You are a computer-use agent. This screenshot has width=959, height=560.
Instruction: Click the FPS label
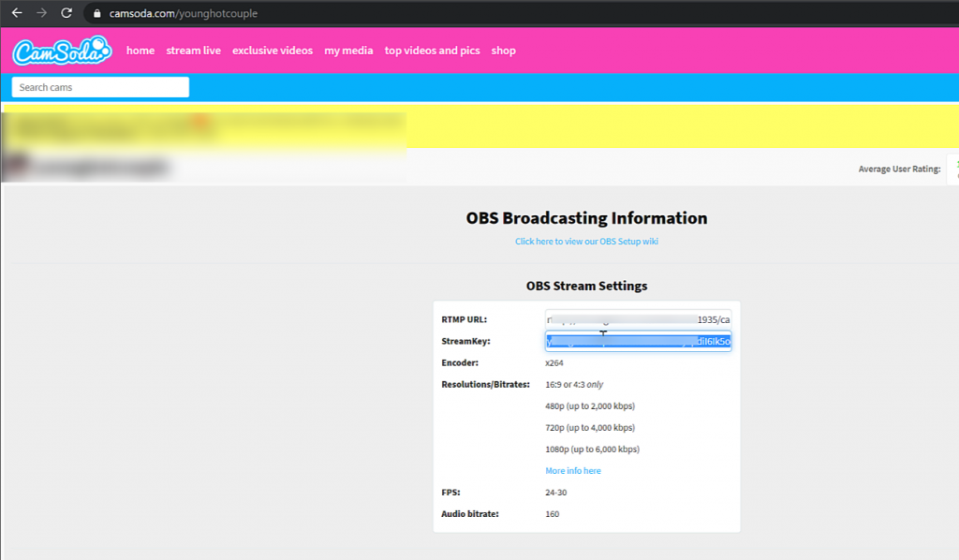click(x=450, y=493)
